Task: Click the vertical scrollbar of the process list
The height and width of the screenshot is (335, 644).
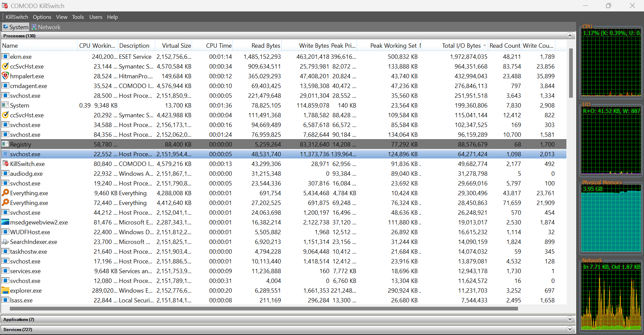Action: [x=571, y=73]
